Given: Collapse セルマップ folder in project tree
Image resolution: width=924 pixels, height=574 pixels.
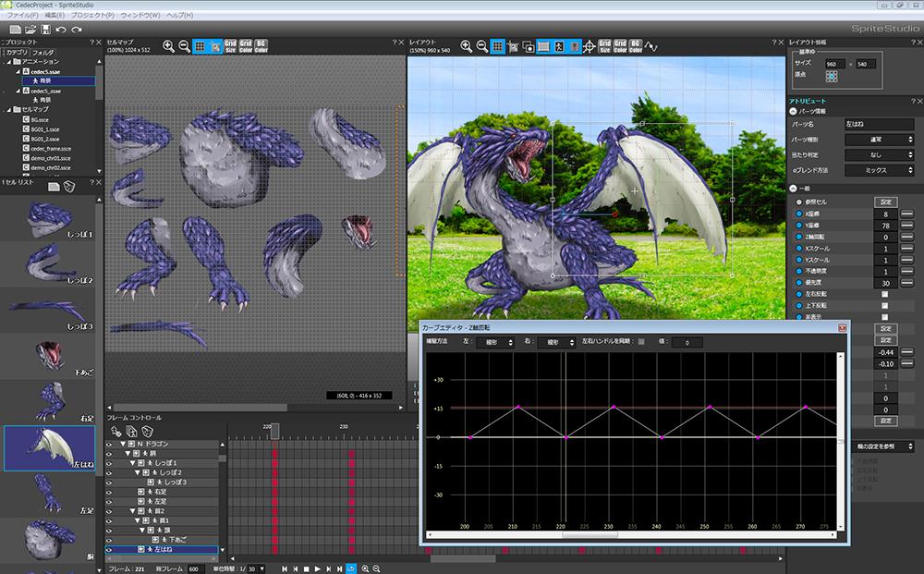Looking at the screenshot, I should tap(9, 110).
